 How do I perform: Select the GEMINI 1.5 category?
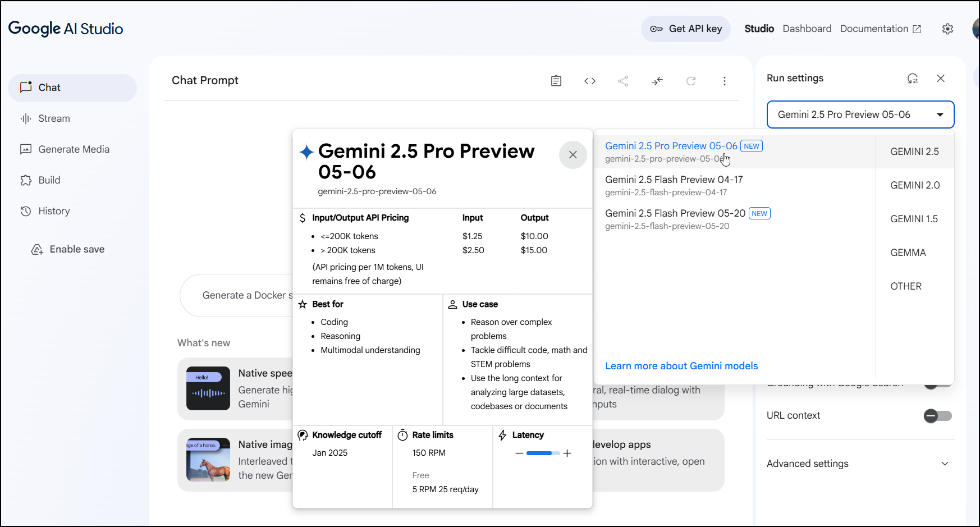click(x=915, y=219)
